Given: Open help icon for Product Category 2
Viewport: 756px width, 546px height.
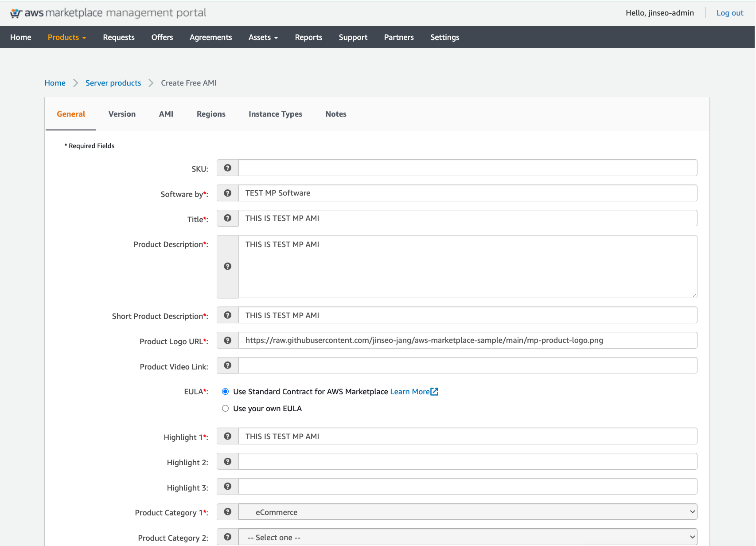Looking at the screenshot, I should [228, 537].
